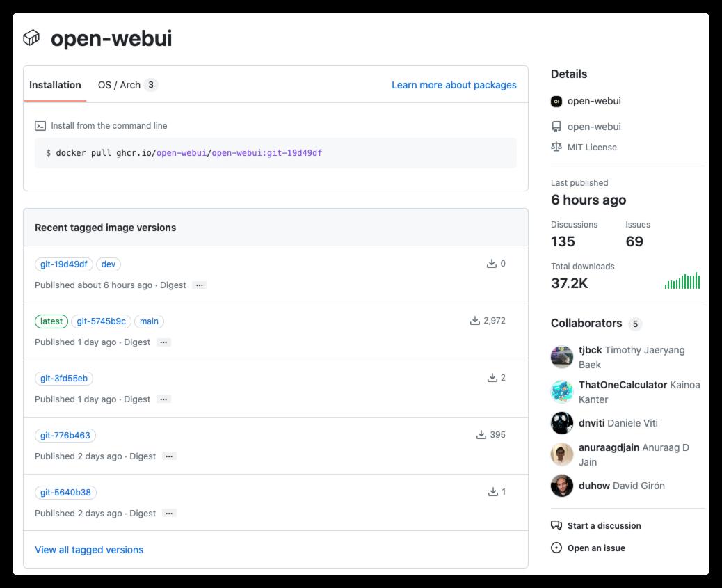The image size is (722, 588).
Task: Expand digest ellipsis under latest version
Action: pyautogui.click(x=163, y=342)
